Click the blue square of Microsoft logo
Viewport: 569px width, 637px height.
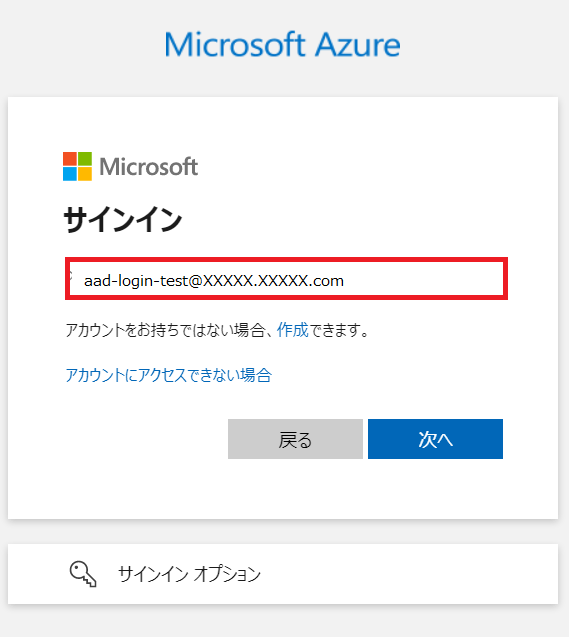[70, 174]
